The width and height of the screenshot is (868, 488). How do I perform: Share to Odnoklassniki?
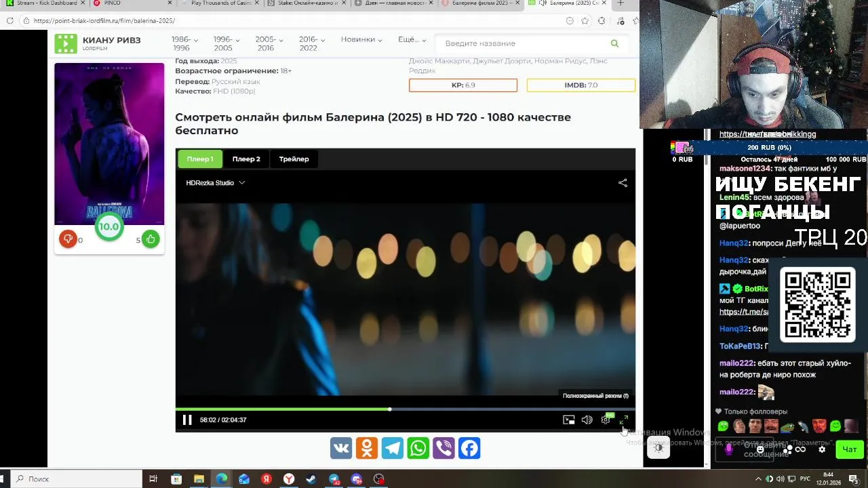[367, 448]
